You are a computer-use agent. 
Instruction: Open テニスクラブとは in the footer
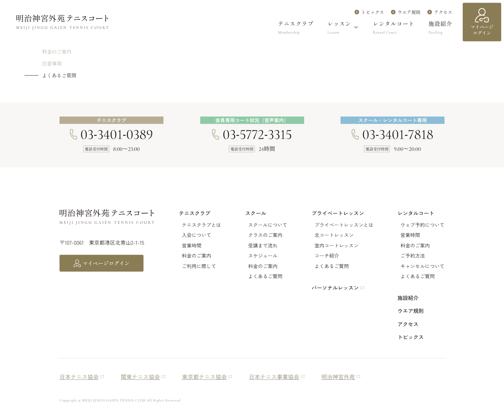coord(201,225)
